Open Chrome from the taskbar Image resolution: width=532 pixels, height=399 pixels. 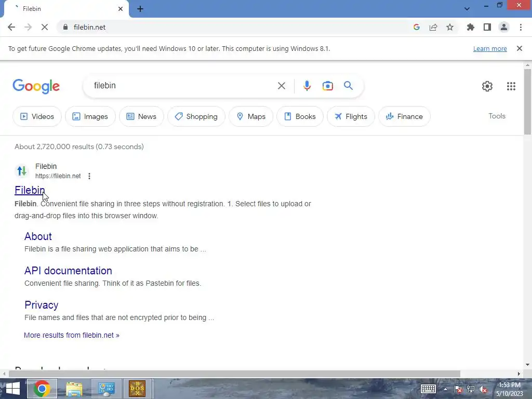42,389
